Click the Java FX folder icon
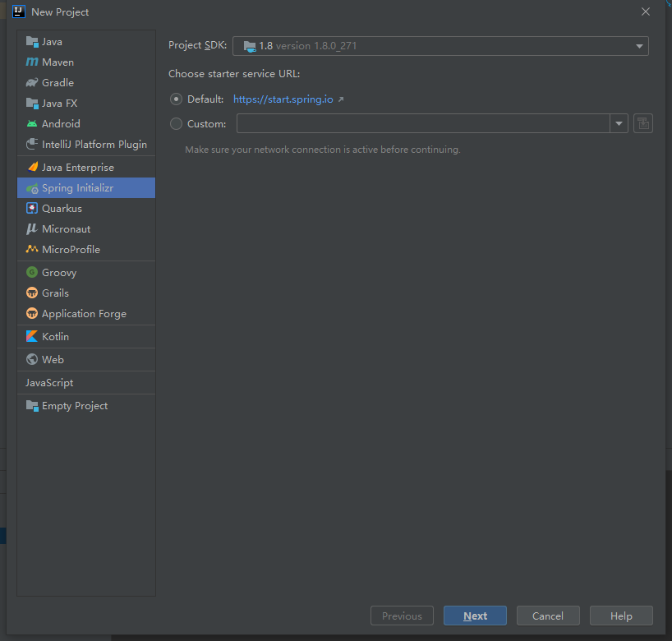 (x=32, y=104)
